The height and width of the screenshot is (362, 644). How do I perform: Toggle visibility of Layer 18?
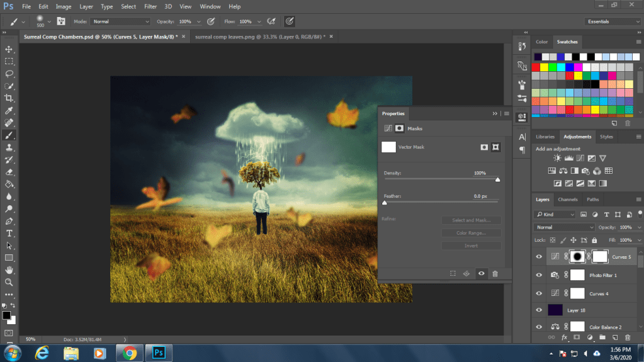(x=539, y=310)
